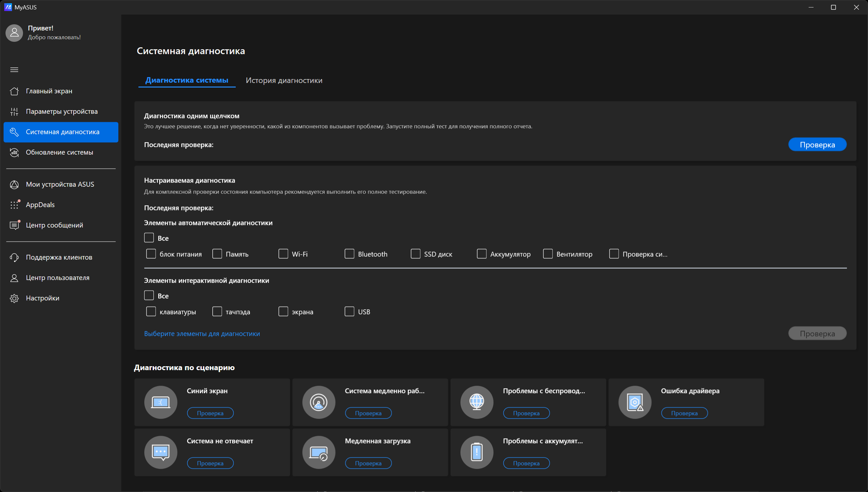Viewport: 868px width, 492px height.
Task: Maximize the MyASUS window
Action: pyautogui.click(x=834, y=7)
